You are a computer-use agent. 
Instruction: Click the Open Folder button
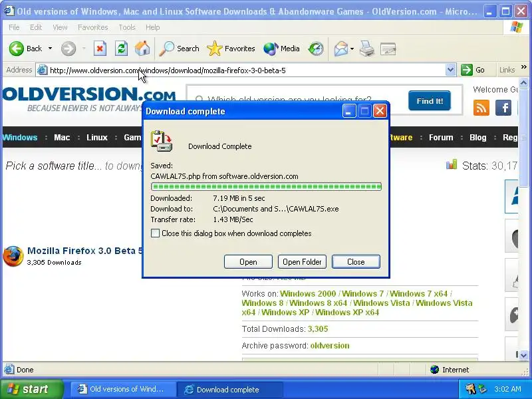302,261
